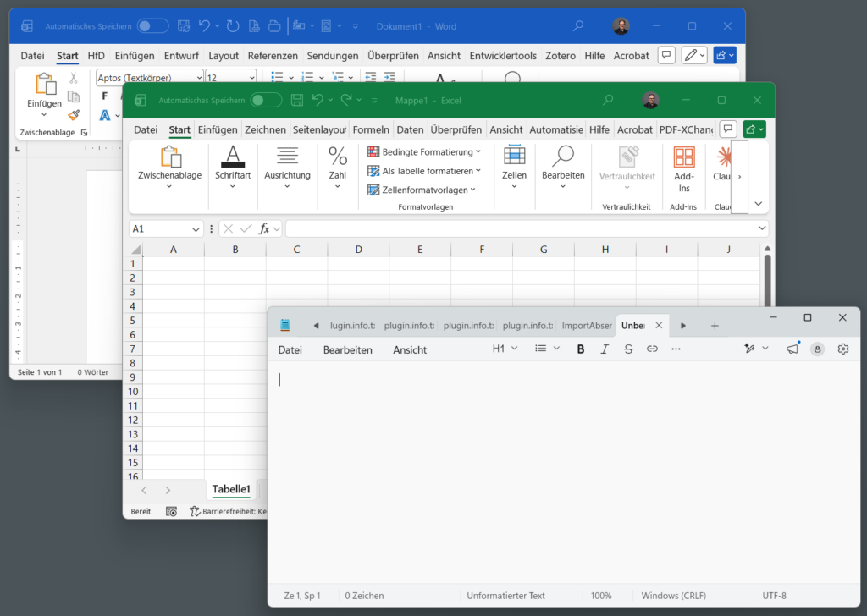The image size is (867, 616).
Task: Open the Referenzen tab in Word
Action: 273,56
